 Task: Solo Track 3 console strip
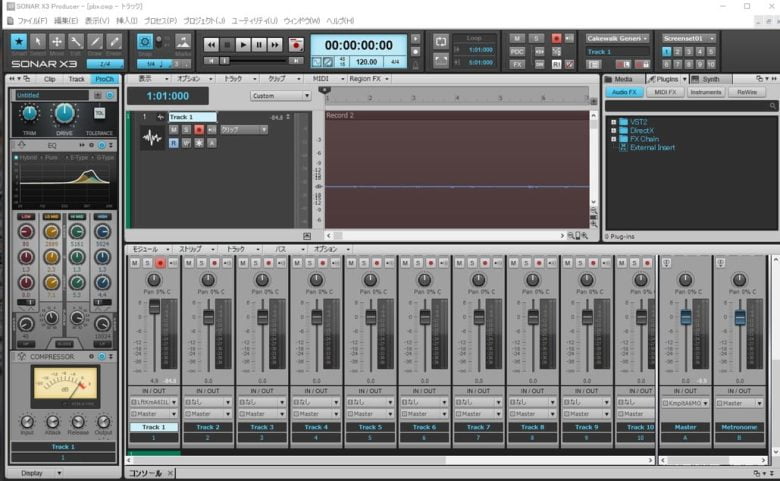256,263
